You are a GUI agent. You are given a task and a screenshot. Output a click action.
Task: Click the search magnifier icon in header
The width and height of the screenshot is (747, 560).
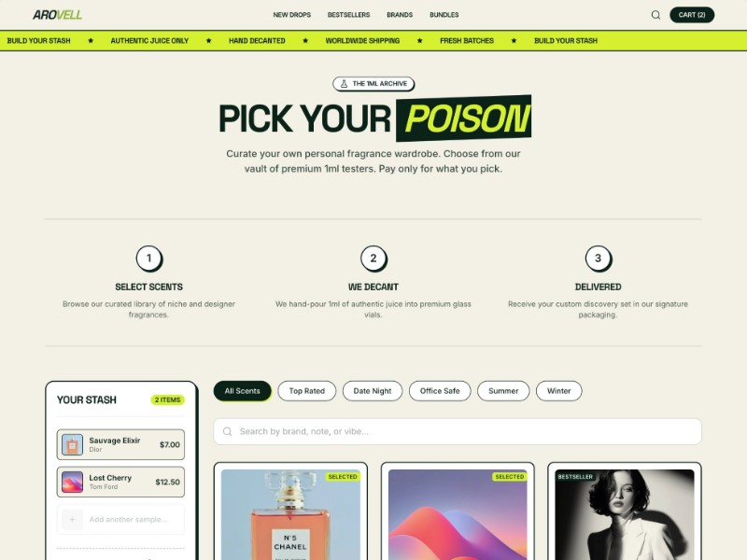pos(655,15)
